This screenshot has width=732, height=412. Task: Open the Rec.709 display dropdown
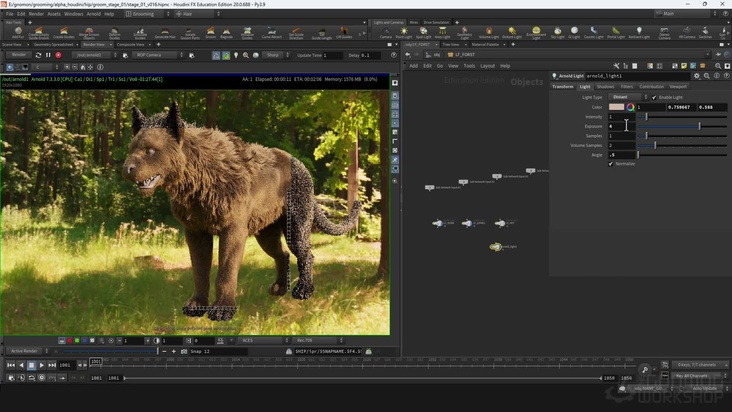pyautogui.click(x=318, y=341)
